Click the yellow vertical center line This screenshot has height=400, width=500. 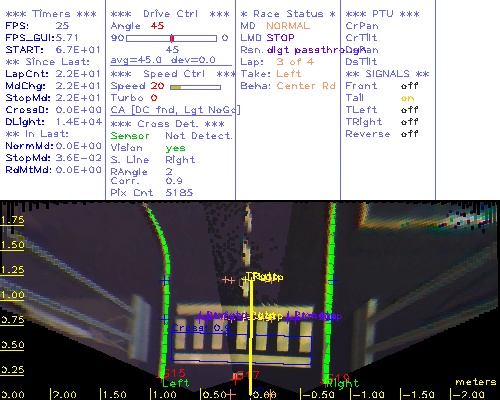coord(251,337)
